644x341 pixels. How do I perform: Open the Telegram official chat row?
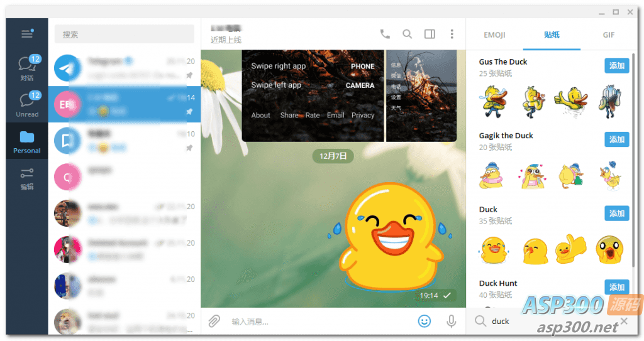(x=125, y=68)
